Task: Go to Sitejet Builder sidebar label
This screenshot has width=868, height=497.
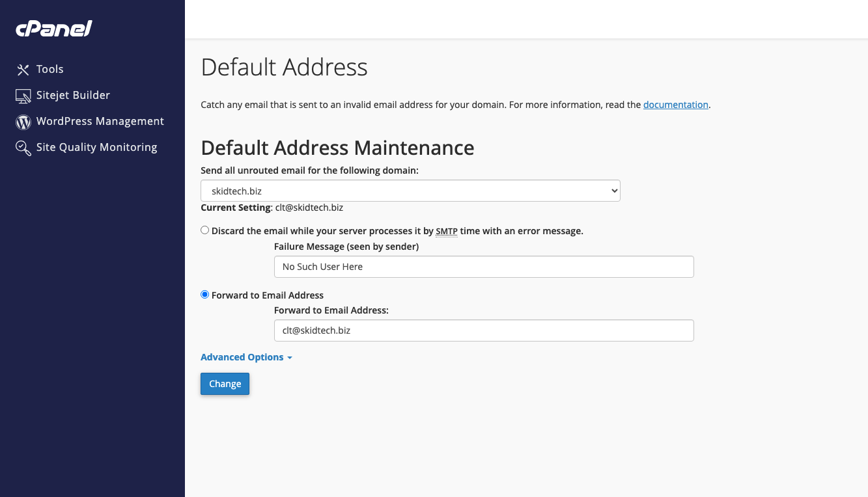Action: click(73, 95)
